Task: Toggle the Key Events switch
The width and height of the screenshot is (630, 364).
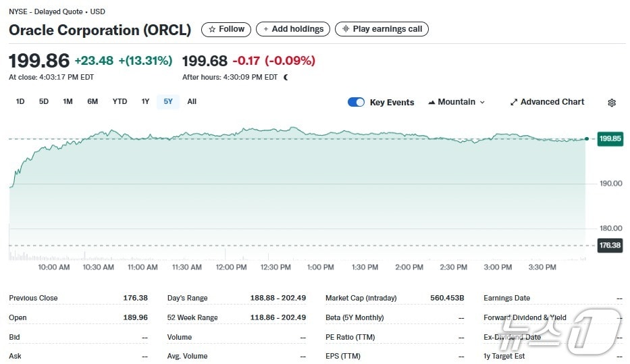Action: [356, 102]
